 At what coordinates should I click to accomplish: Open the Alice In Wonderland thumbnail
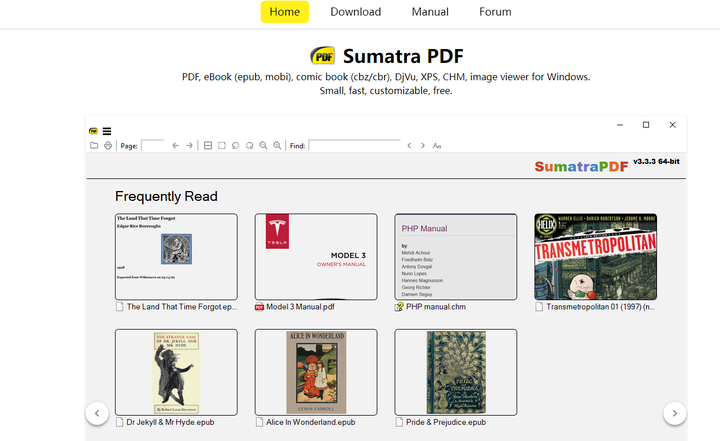316,372
